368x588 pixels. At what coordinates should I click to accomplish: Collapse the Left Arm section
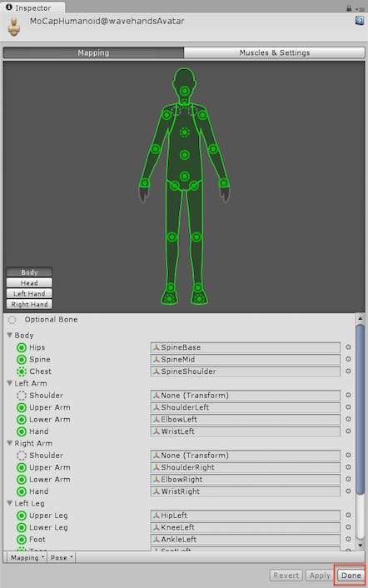coord(10,383)
